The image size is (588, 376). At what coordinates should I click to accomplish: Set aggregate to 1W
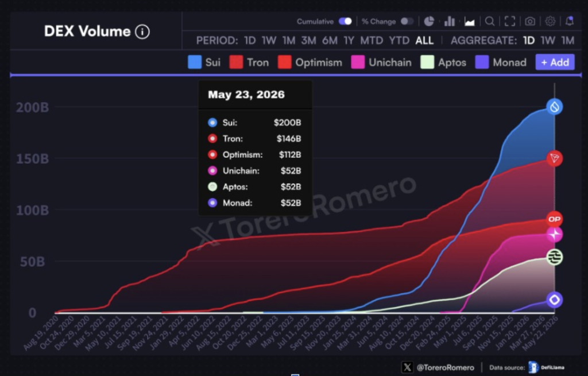pyautogui.click(x=548, y=41)
